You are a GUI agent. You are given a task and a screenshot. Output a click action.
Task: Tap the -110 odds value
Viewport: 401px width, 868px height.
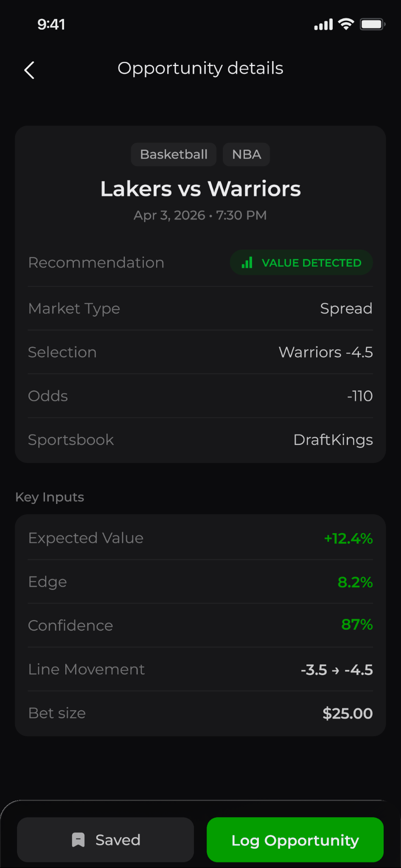pos(360,396)
